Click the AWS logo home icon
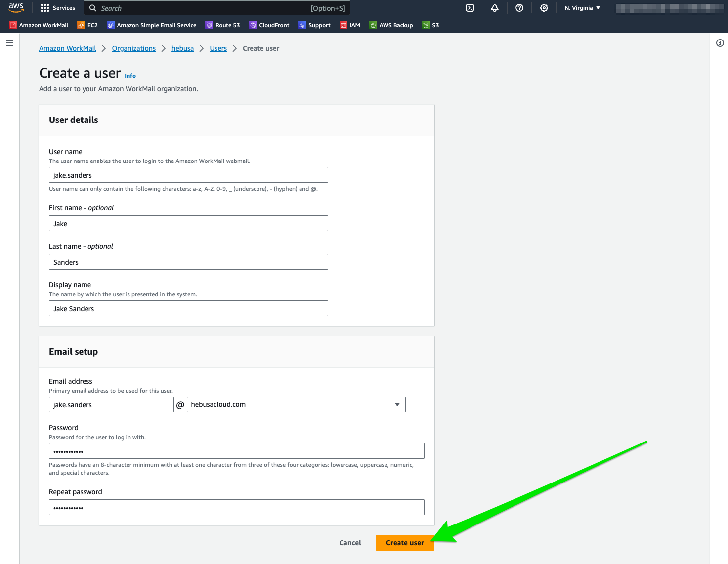 point(16,8)
